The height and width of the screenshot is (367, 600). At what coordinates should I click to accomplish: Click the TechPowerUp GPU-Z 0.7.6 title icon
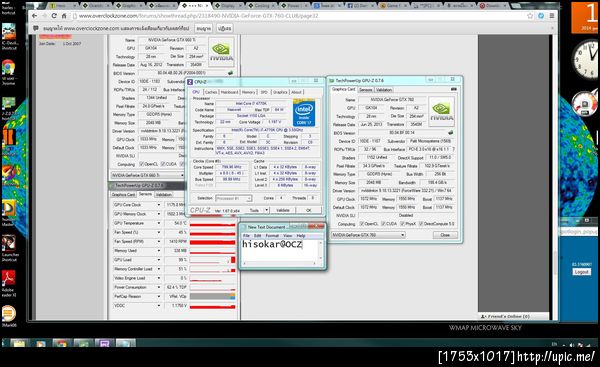point(332,81)
